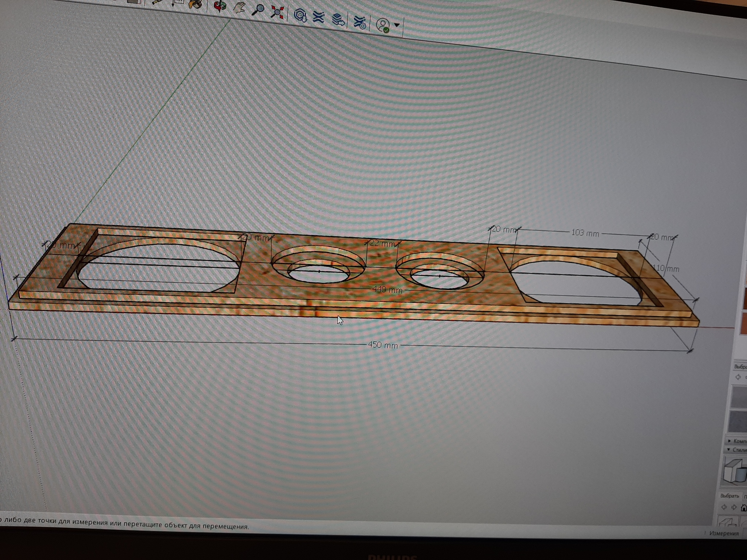Image resolution: width=747 pixels, height=560 pixels.
Task: Open the account dropdown arrow
Action: (397, 25)
